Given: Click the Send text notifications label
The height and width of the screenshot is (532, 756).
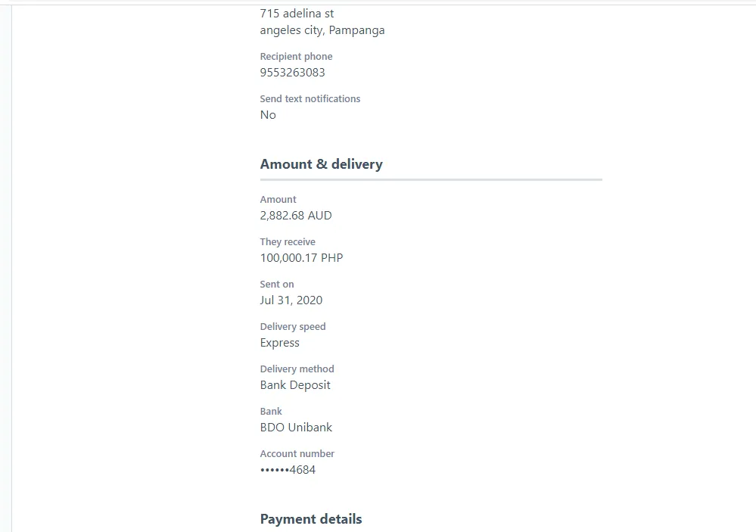Looking at the screenshot, I should (310, 99).
